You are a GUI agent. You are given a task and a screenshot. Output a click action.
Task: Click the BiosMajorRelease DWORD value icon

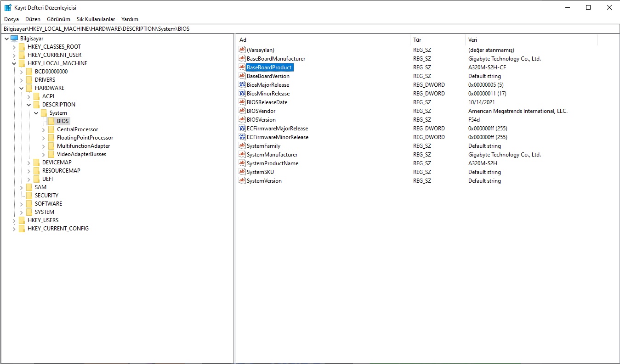point(242,85)
